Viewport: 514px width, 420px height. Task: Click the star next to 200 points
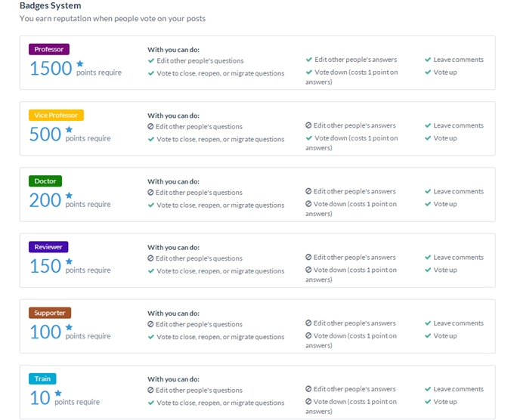point(70,196)
